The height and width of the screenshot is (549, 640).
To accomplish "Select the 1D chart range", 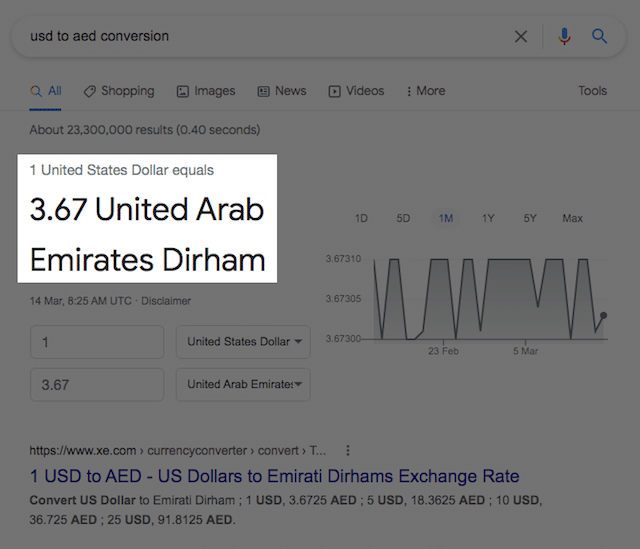I will (x=361, y=218).
